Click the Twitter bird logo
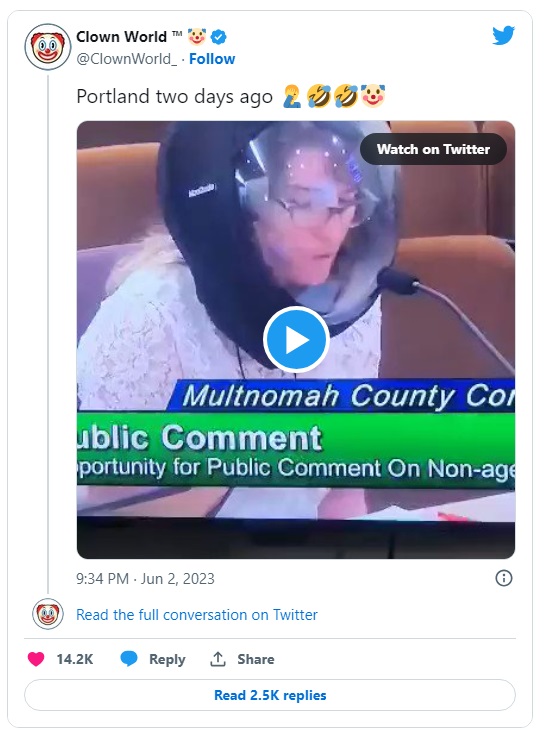 [x=503, y=35]
